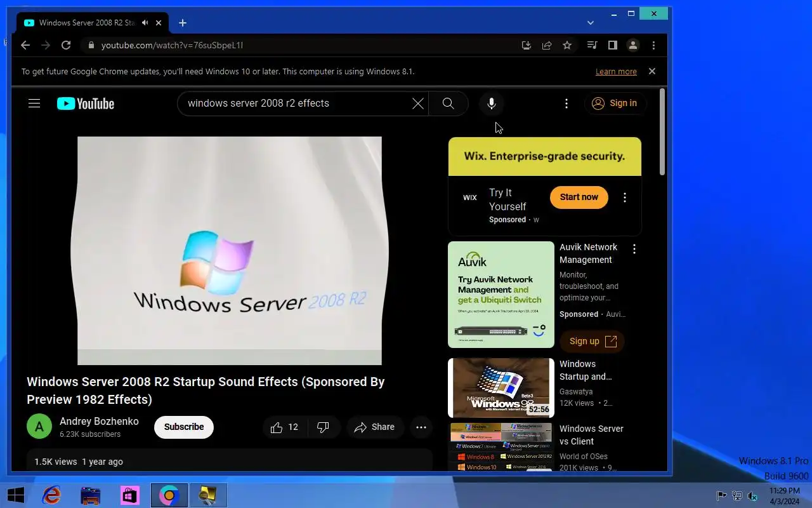
Task: Open more actions under video
Action: click(x=421, y=427)
